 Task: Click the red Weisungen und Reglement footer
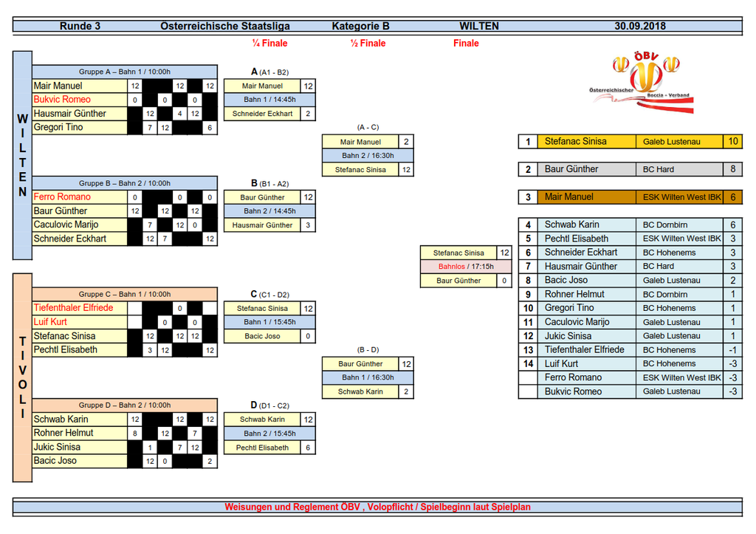click(x=377, y=507)
